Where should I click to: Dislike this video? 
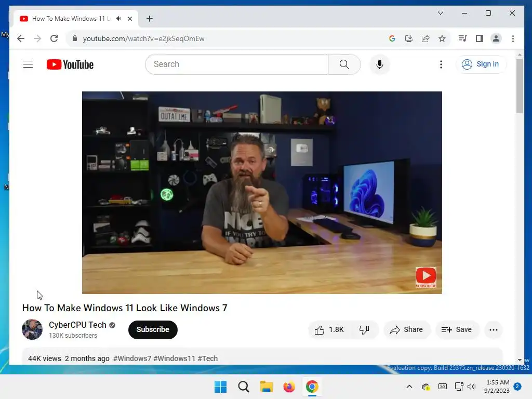(x=364, y=330)
